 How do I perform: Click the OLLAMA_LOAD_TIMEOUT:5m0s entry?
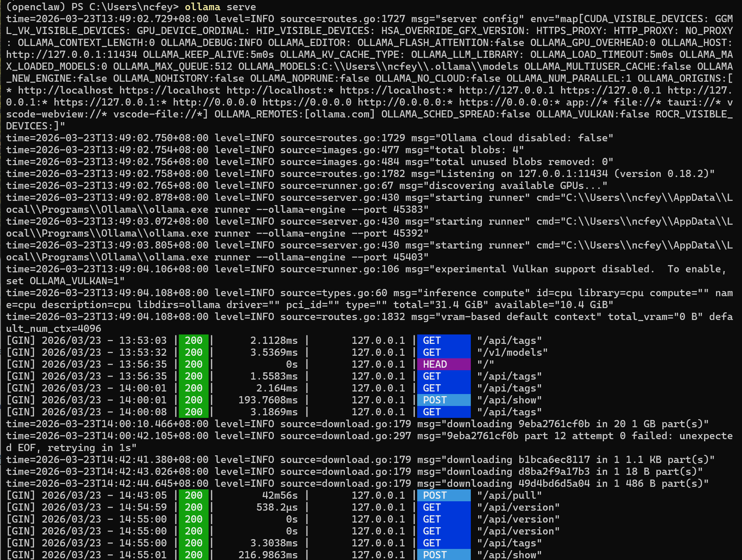tap(602, 54)
